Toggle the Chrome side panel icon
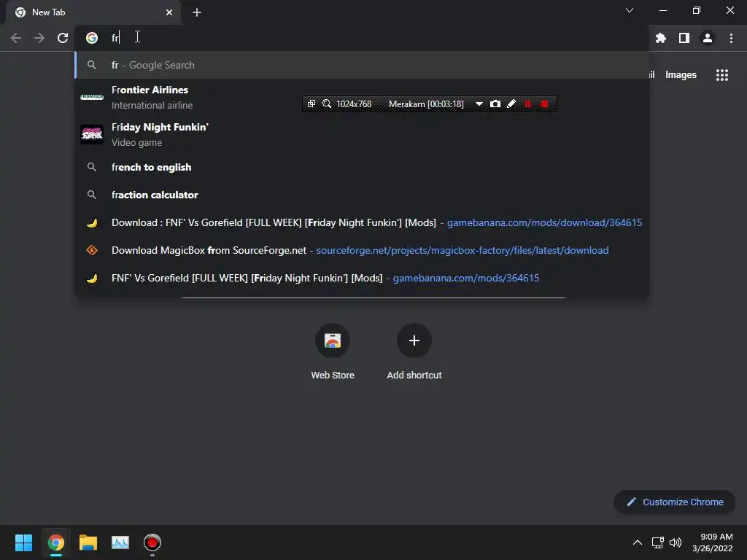Viewport: 747px width, 560px height. pyautogui.click(x=684, y=38)
